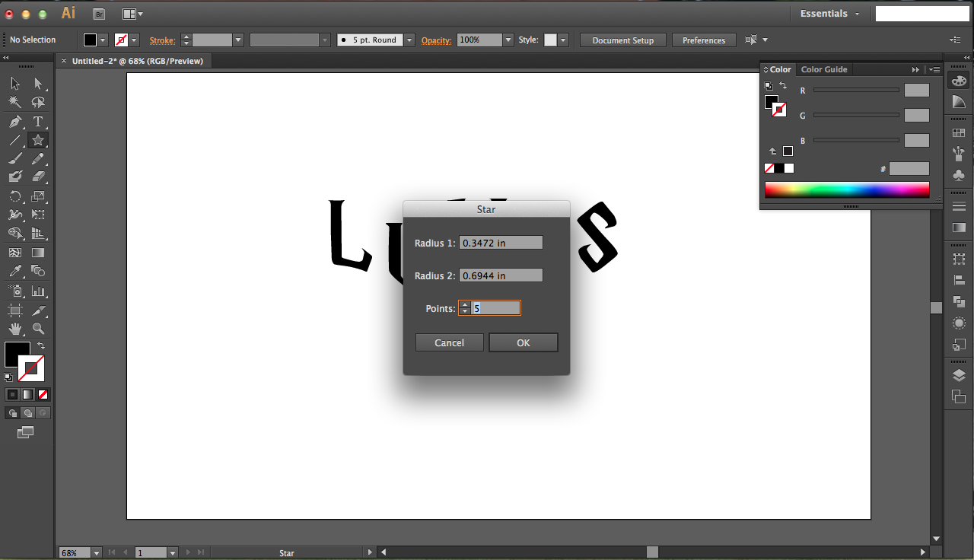
Task: Select the Slice tool
Action: pos(38,310)
